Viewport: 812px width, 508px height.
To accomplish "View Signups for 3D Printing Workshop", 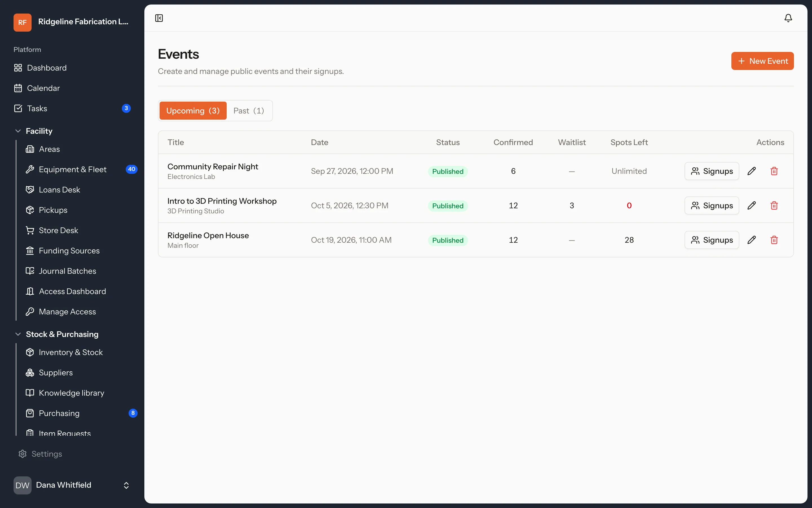I will pyautogui.click(x=712, y=206).
